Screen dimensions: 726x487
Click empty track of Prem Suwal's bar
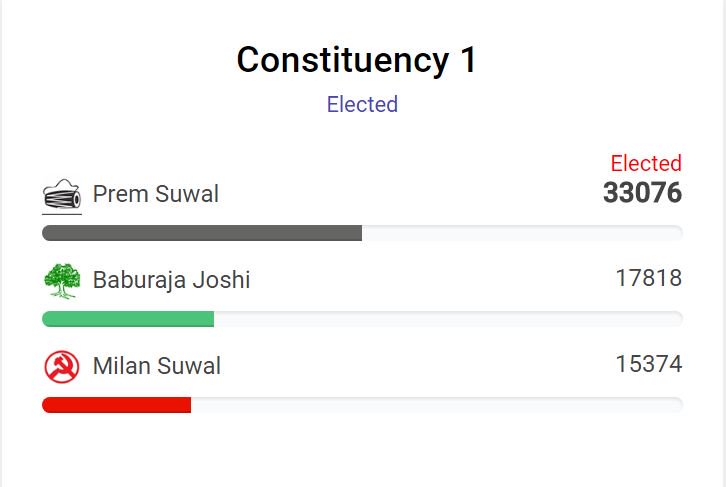click(522, 233)
